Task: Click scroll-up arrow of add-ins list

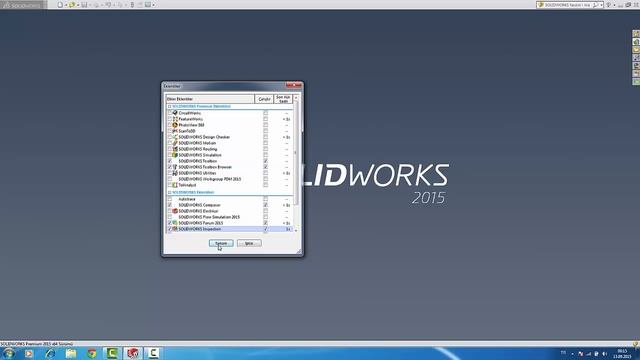Action: (296, 98)
